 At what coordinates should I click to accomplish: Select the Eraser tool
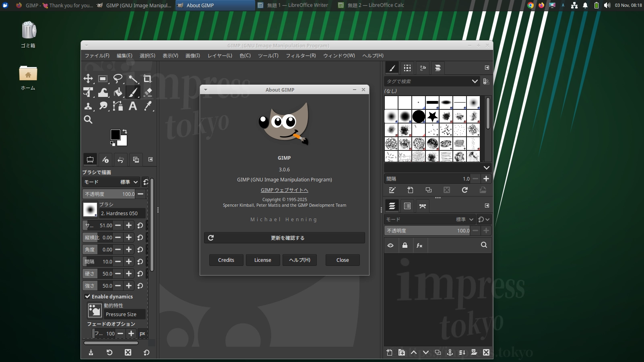(x=148, y=92)
